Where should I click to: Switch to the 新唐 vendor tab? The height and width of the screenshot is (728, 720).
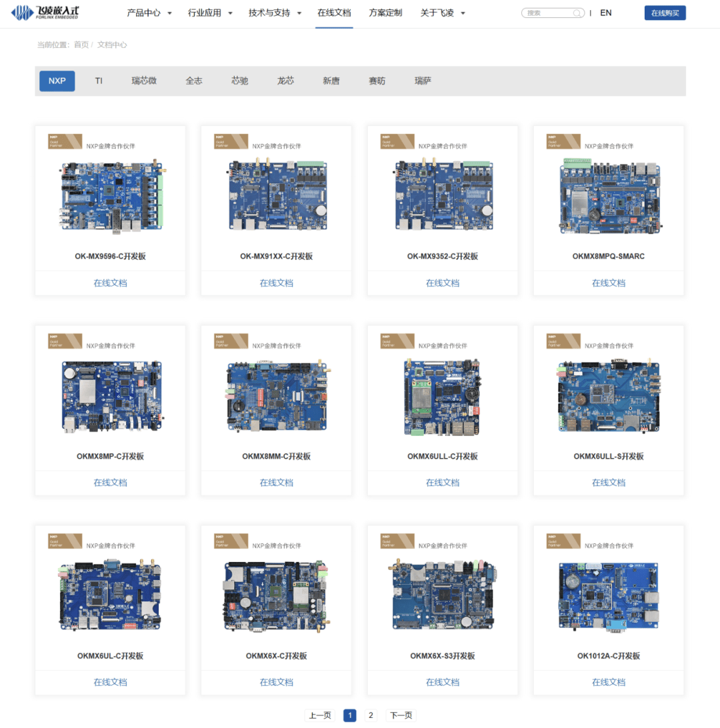pos(331,81)
